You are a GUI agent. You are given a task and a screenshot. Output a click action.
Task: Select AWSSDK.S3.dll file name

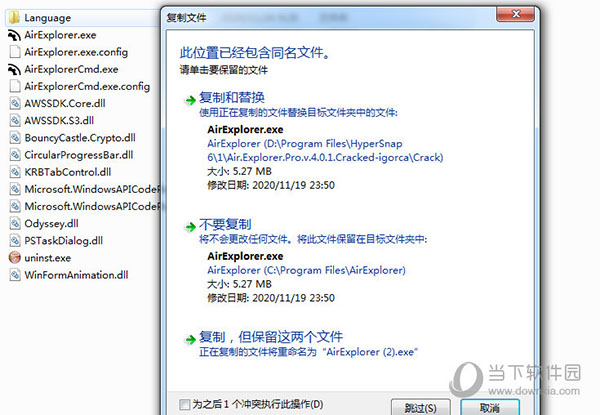(59, 120)
